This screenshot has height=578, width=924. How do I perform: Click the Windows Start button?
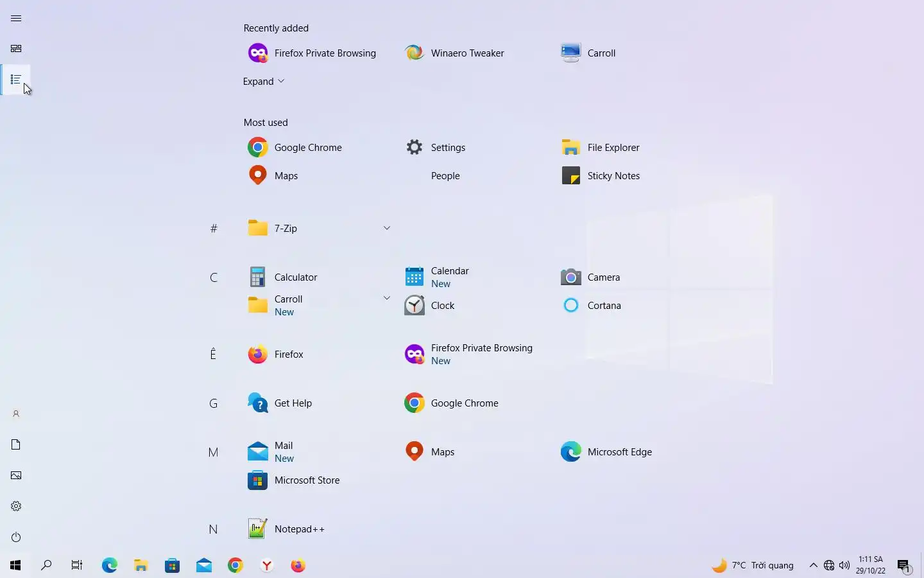coord(15,565)
